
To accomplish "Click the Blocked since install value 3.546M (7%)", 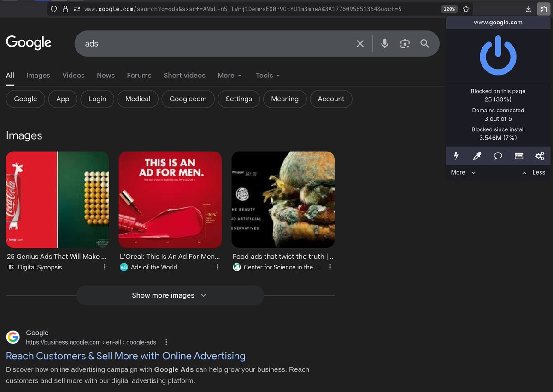I will coord(498,138).
